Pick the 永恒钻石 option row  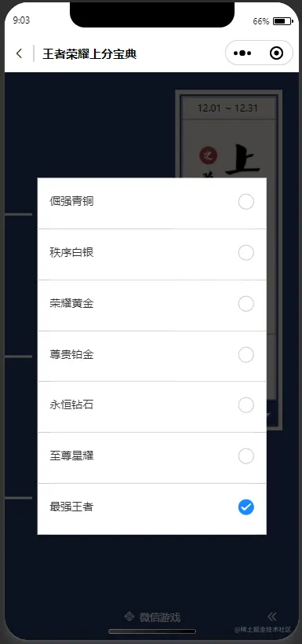pos(152,406)
